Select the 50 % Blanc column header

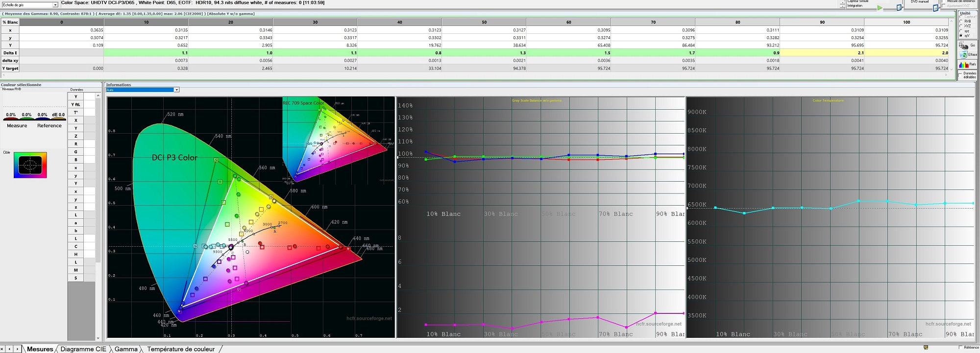pyautogui.click(x=484, y=22)
